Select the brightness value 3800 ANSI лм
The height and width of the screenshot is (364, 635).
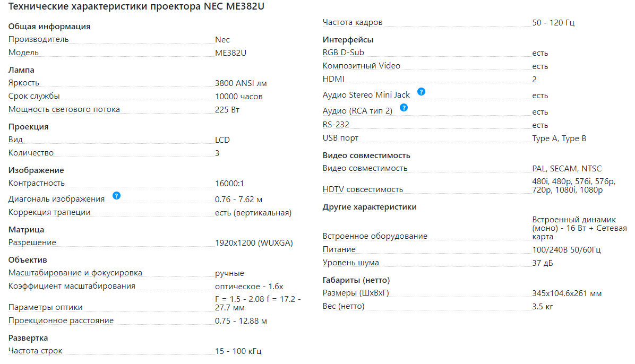[x=241, y=83]
